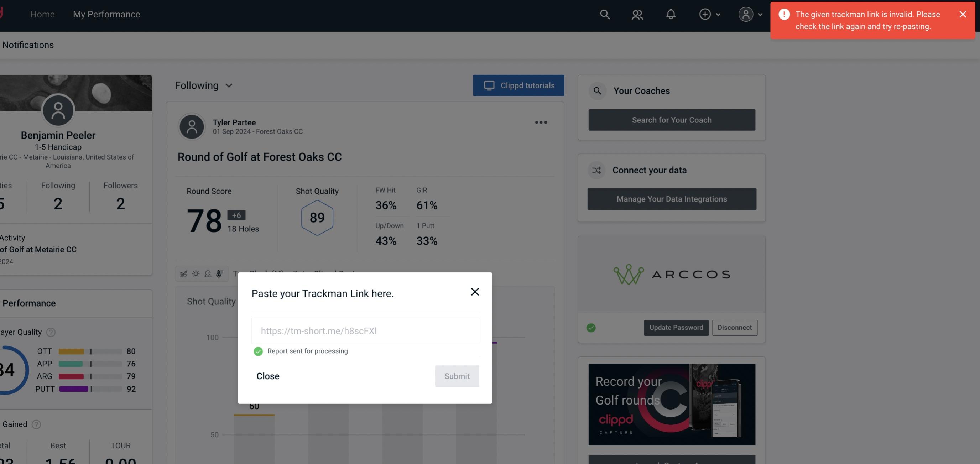The height and width of the screenshot is (464, 980).
Task: Click the people/following icon in top nav
Action: 637,14
